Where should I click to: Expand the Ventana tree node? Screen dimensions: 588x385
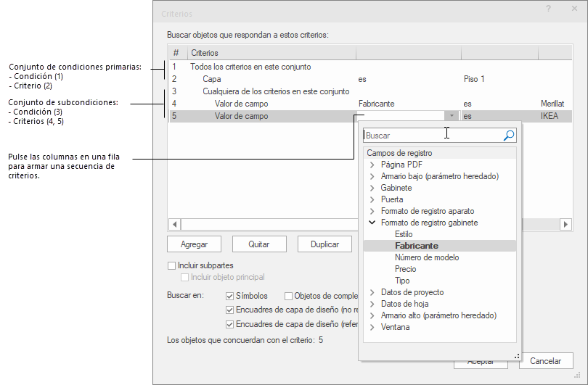(x=372, y=327)
